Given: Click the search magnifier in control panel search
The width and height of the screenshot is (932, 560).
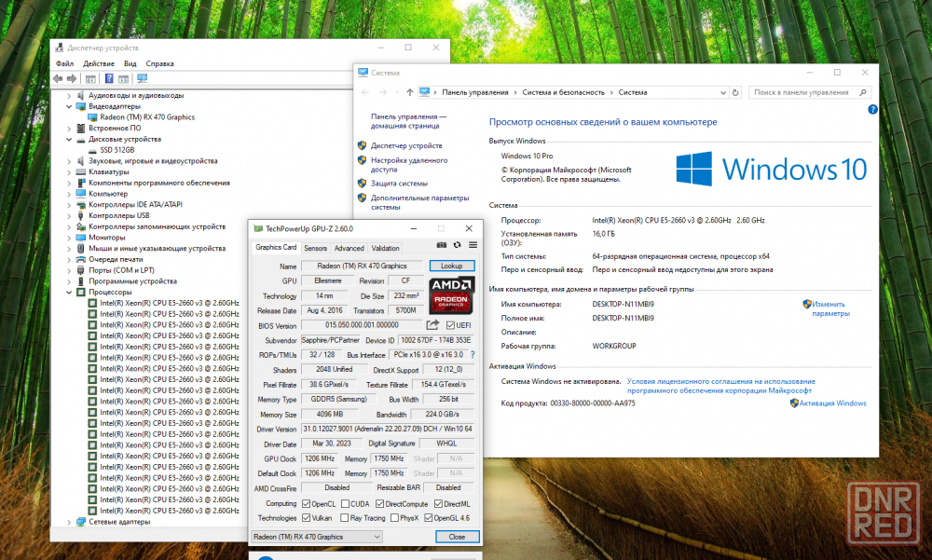Looking at the screenshot, I should click(862, 92).
